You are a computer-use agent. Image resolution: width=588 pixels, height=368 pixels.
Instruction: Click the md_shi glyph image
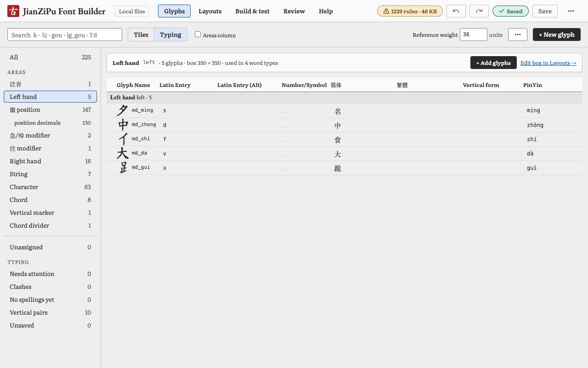click(x=123, y=139)
